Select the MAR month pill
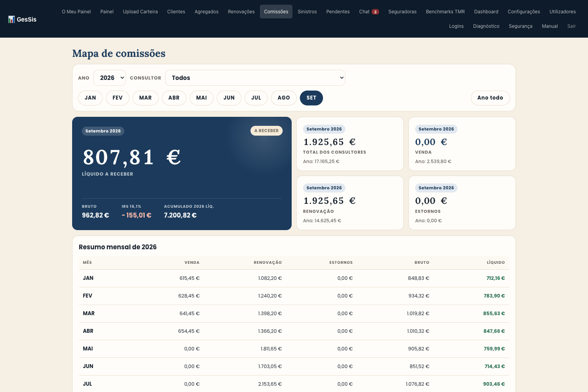The image size is (588, 392). 145,98
